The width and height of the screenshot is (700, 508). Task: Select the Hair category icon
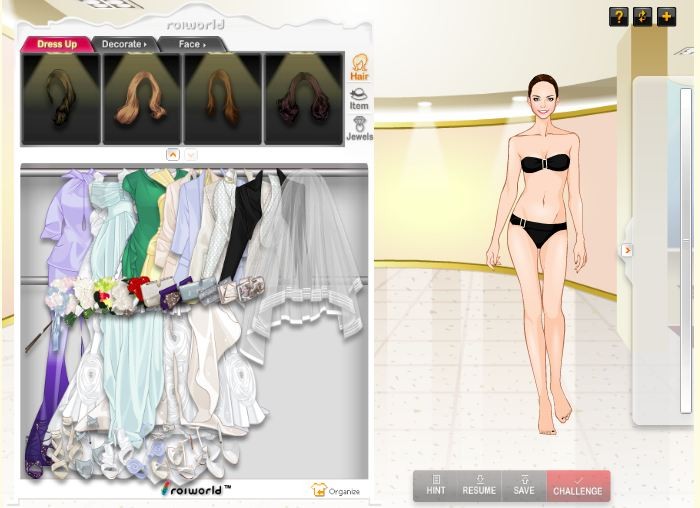[x=359, y=68]
